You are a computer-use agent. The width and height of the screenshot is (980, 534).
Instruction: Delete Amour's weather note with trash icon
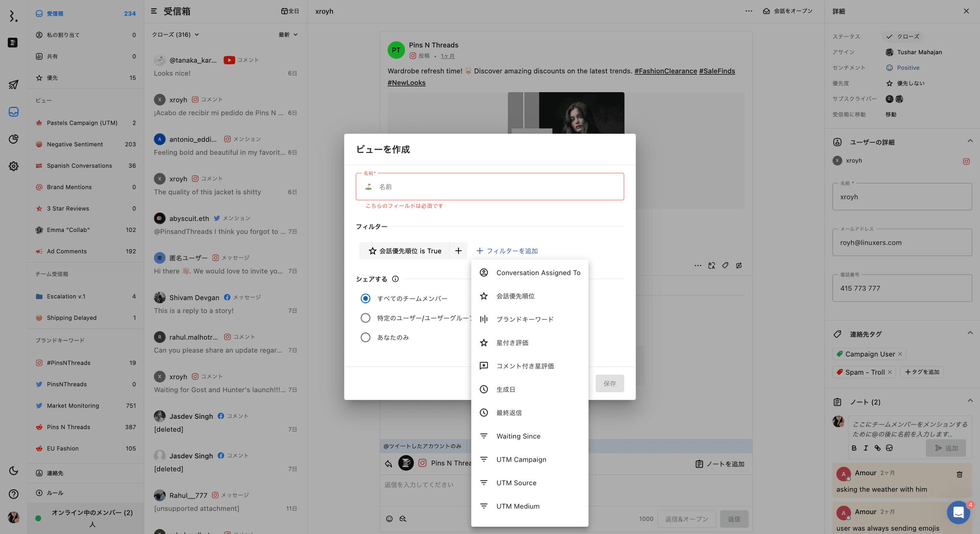[x=959, y=474]
